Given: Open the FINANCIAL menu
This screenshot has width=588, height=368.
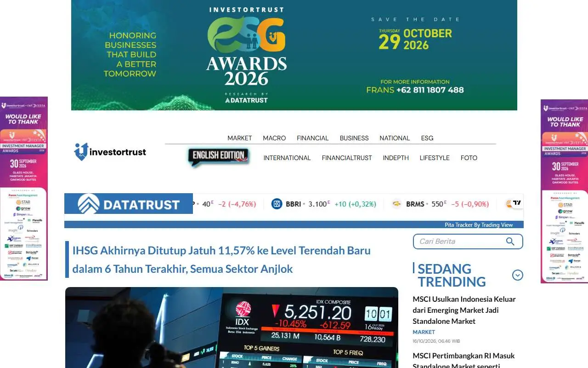Looking at the screenshot, I should (x=313, y=138).
